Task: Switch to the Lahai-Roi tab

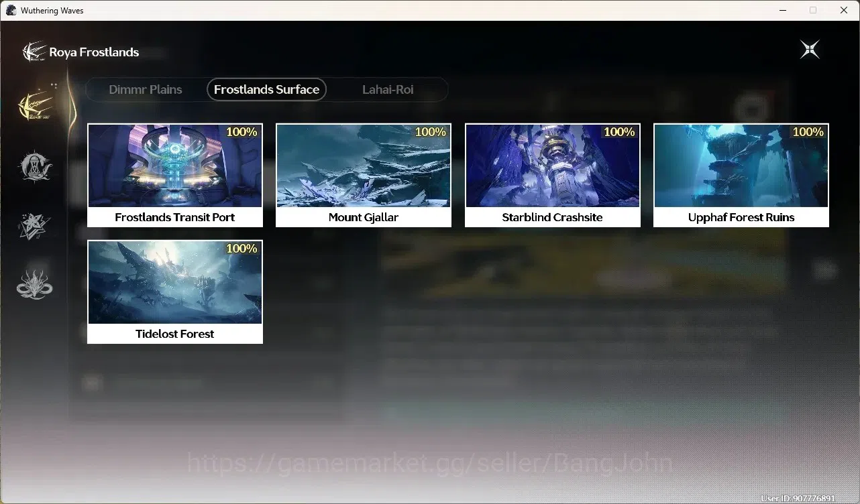Action: pos(388,89)
